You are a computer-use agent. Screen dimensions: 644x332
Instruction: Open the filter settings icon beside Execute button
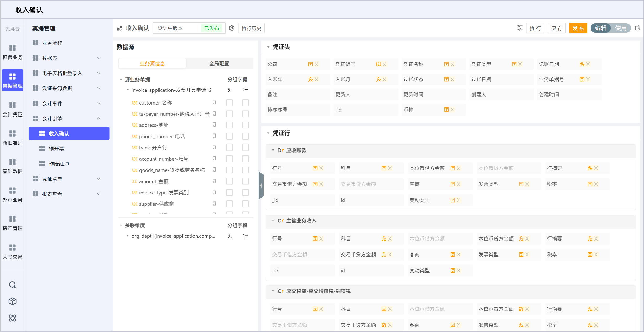coord(520,28)
